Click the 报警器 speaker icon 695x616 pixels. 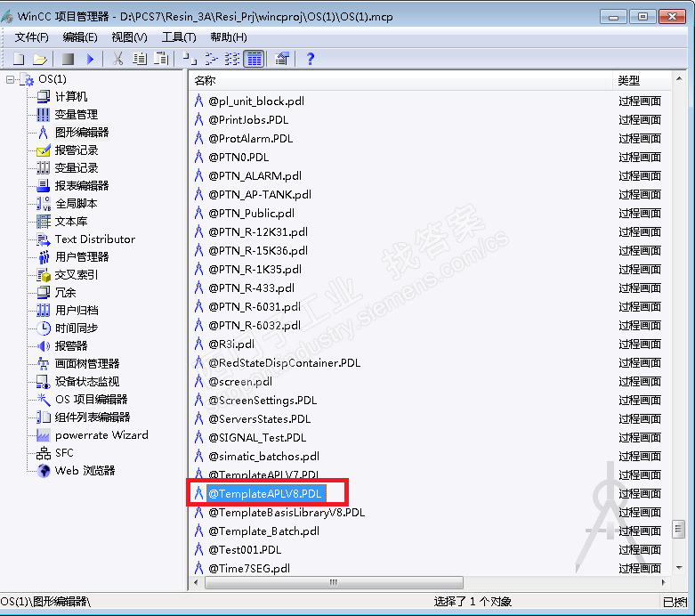tap(43, 346)
